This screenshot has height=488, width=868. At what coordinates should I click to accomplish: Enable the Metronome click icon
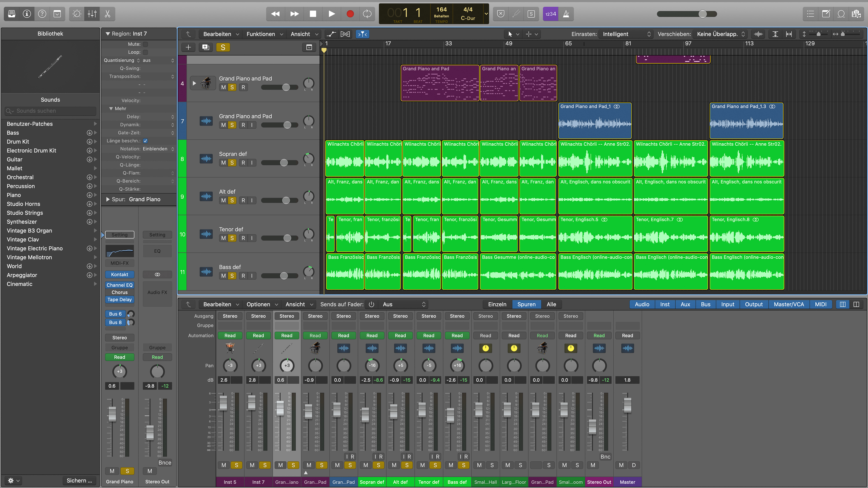[566, 14]
